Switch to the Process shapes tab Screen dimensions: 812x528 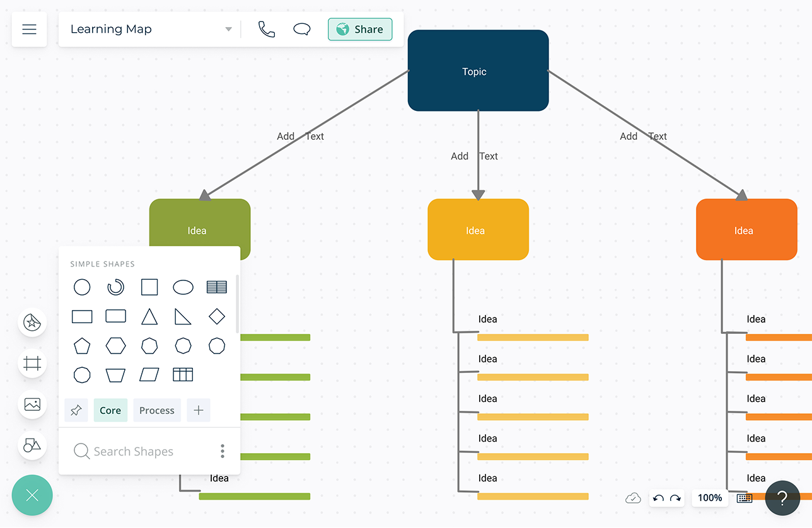coord(157,410)
